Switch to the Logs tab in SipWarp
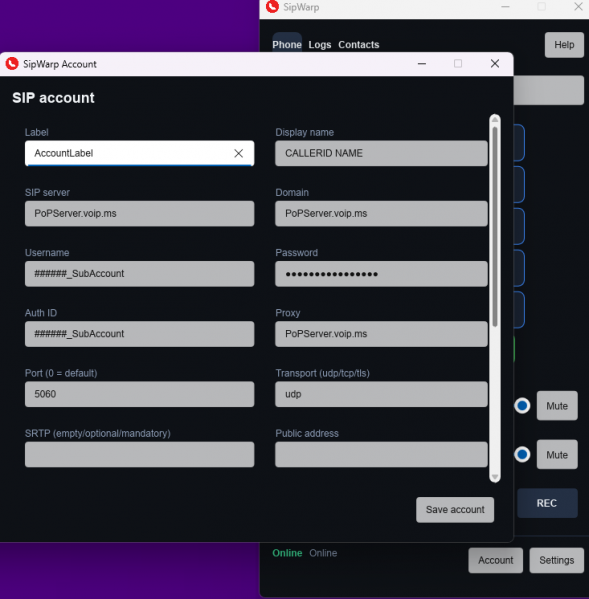This screenshot has width=589, height=599. click(320, 45)
